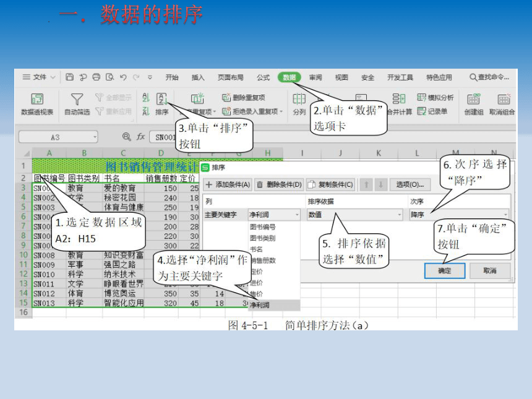Click 确定 in the sort dialog
This screenshot has width=532, height=399.
[x=444, y=271]
